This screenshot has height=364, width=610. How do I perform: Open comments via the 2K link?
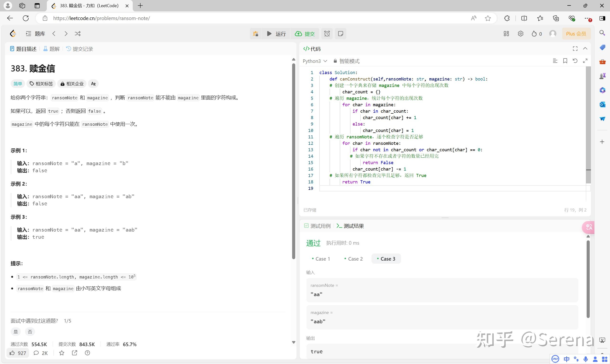(x=41, y=353)
